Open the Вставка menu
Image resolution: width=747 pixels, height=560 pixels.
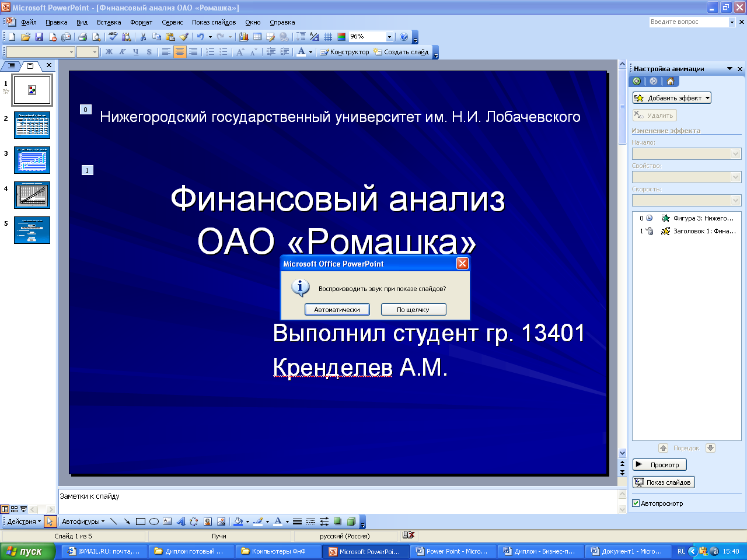(109, 22)
